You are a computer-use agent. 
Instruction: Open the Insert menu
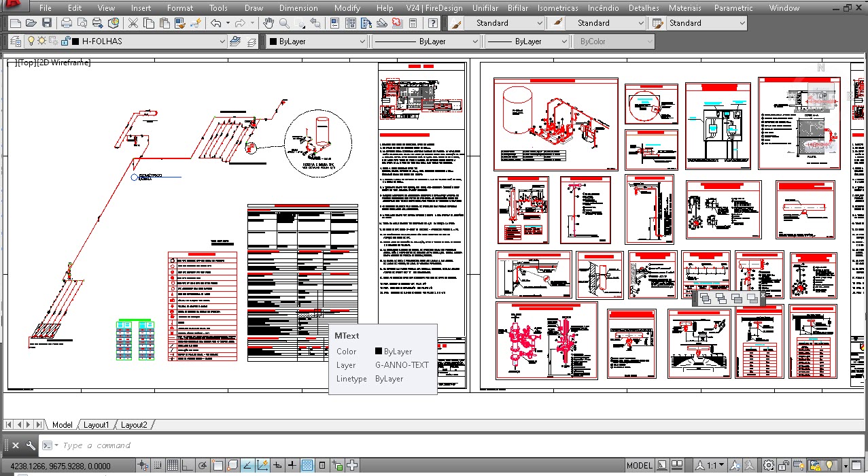click(141, 8)
